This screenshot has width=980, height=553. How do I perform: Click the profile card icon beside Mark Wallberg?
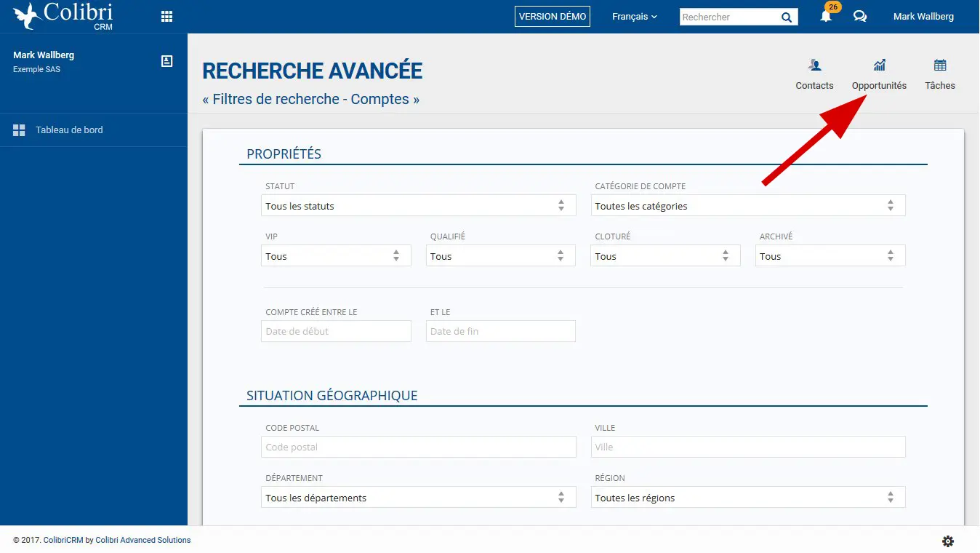click(166, 61)
